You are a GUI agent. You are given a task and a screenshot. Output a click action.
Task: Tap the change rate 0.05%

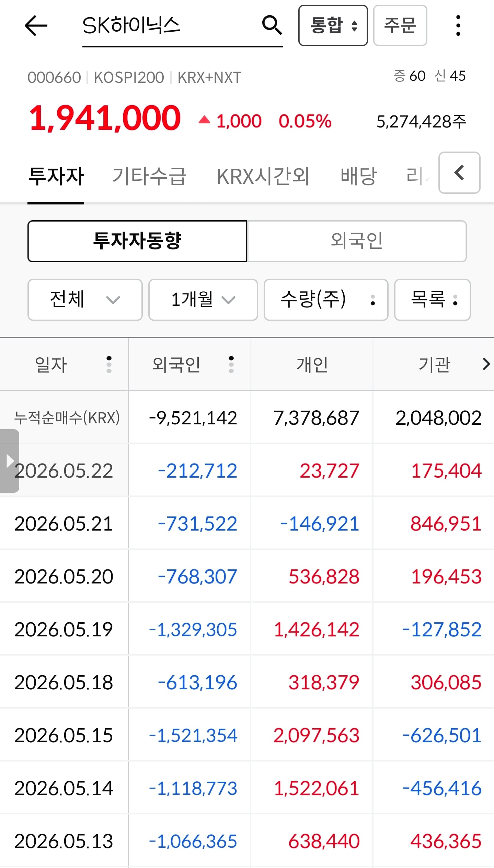coord(305,121)
